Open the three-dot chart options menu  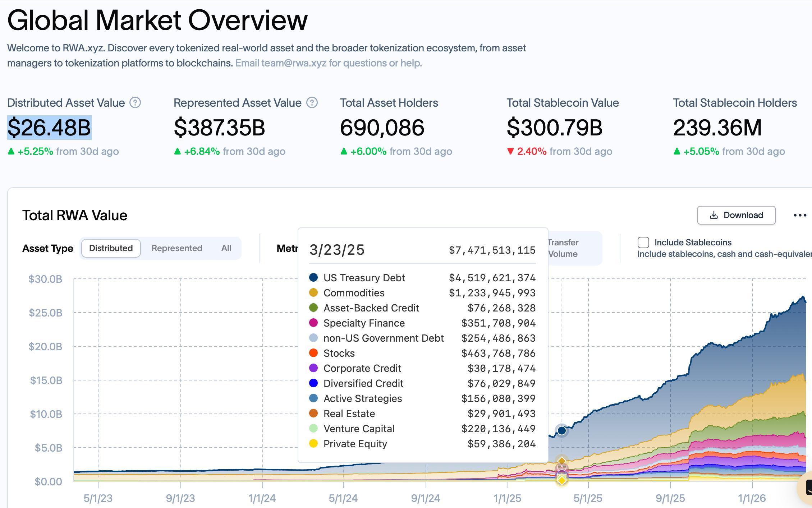800,215
